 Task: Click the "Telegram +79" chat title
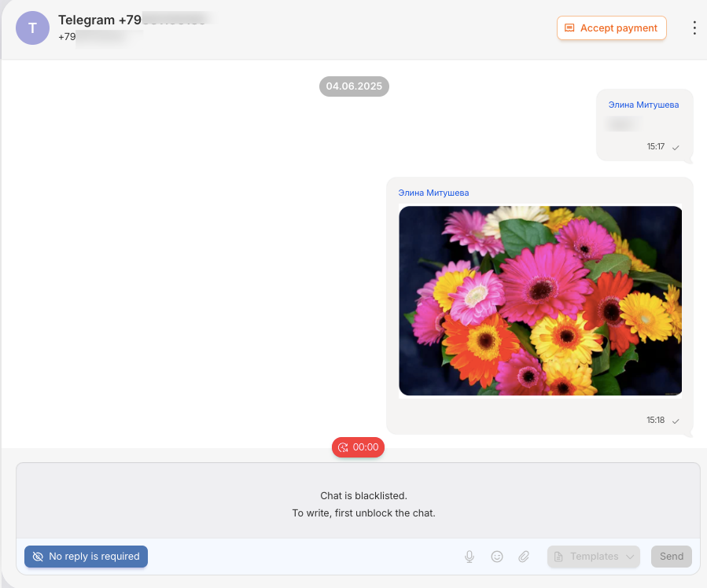pyautogui.click(x=131, y=20)
